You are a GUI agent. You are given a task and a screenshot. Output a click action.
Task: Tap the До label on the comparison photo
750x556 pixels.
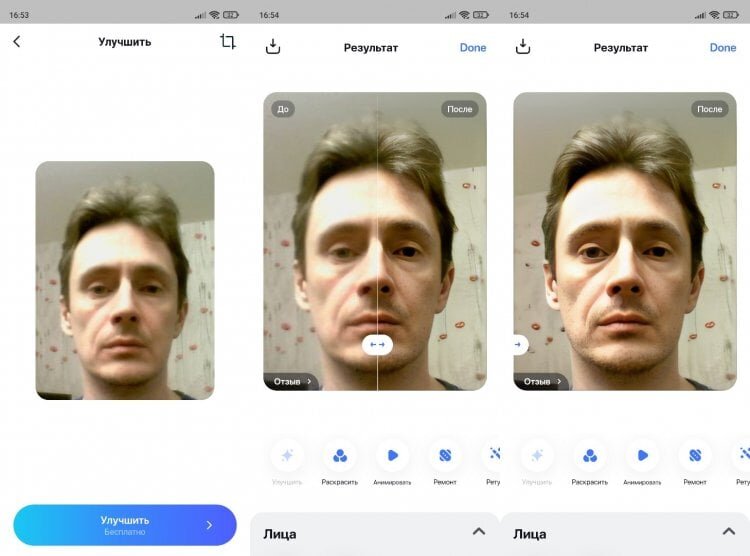(283, 109)
